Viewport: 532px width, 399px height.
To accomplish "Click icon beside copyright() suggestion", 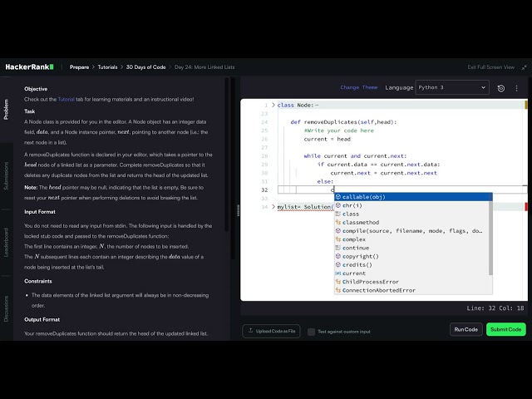I will point(338,256).
